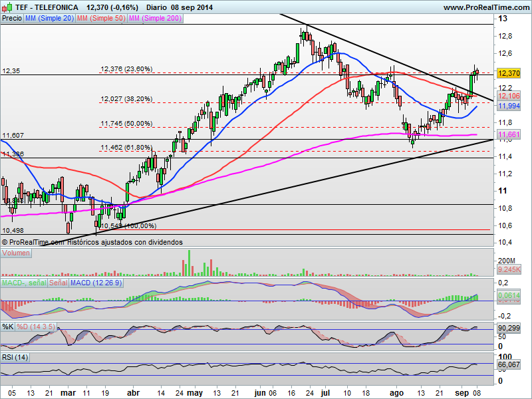Click the jul month label on time axis
This screenshot has height=399, width=532.
point(325,393)
